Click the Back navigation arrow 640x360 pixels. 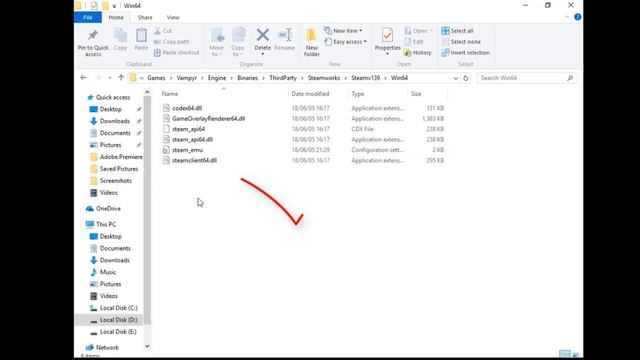[x=84, y=78]
